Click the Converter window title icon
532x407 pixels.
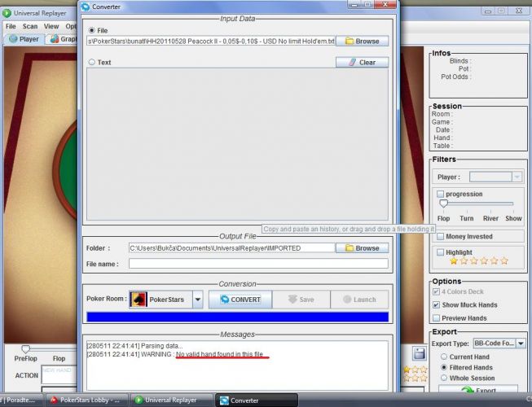coord(86,7)
